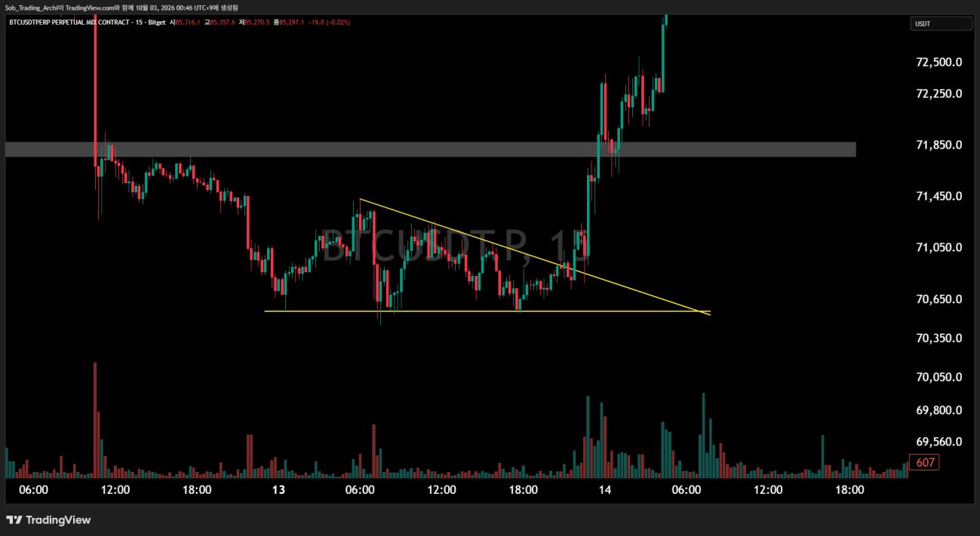Click the TradingView logo
The width and height of the screenshot is (980, 536).
point(48,520)
